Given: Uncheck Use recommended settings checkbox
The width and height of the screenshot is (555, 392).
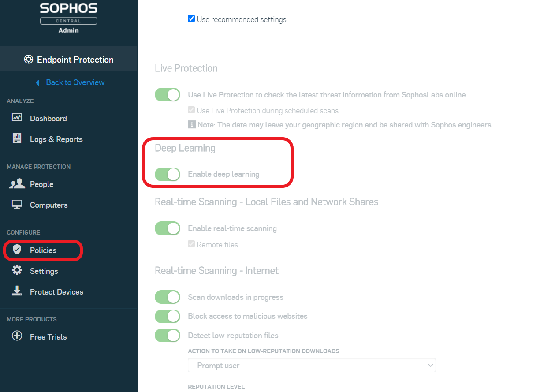Looking at the screenshot, I should point(191,19).
